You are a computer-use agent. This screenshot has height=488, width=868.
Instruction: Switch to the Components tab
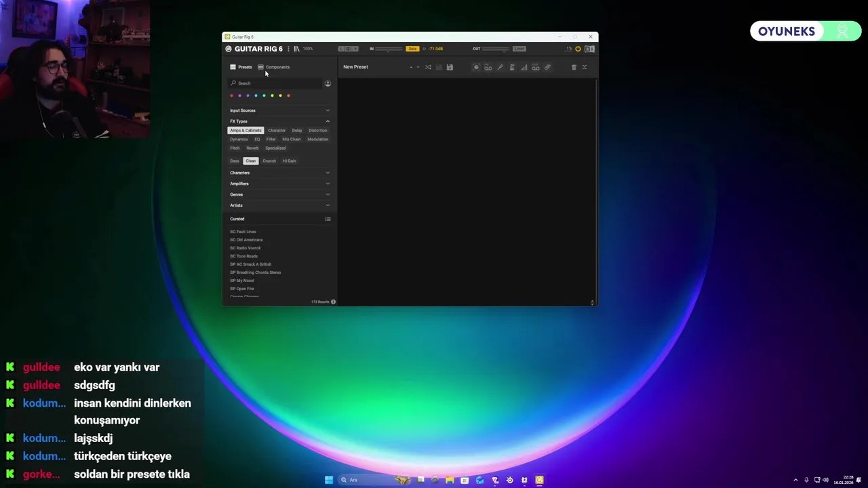(274, 67)
